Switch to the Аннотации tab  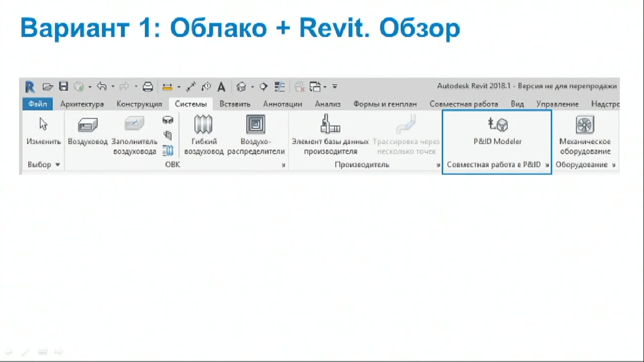pos(282,104)
